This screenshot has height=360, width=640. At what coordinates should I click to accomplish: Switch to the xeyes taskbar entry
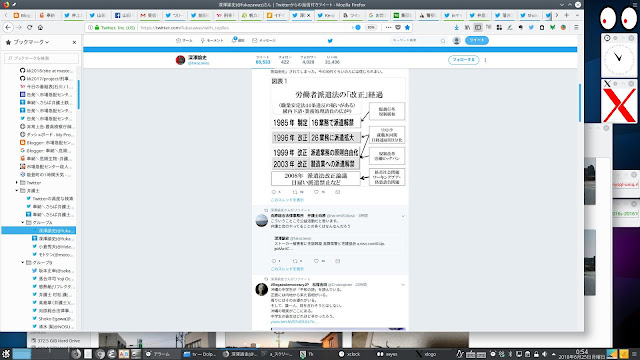tap(387, 354)
